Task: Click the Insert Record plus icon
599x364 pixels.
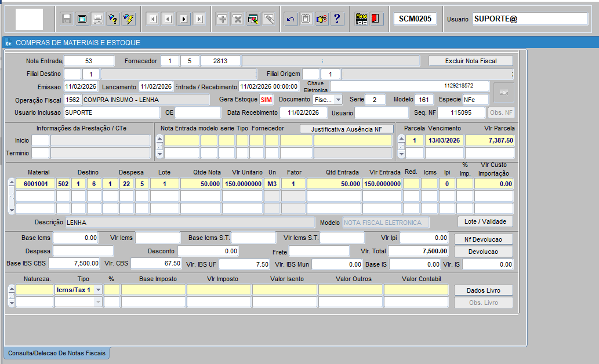Action: (222, 19)
